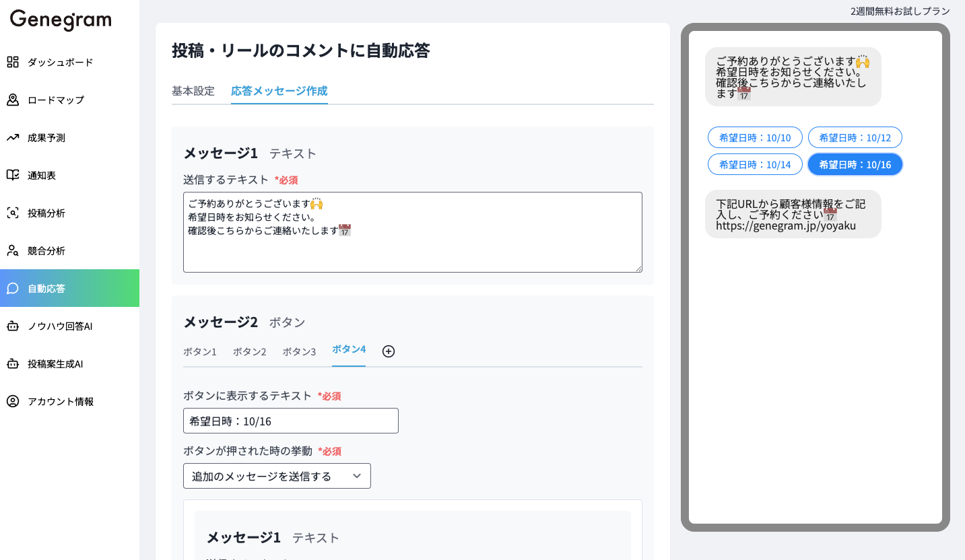Image resolution: width=965 pixels, height=560 pixels.
Task: Click the 希望日時：10/12 preview button
Action: coord(855,137)
